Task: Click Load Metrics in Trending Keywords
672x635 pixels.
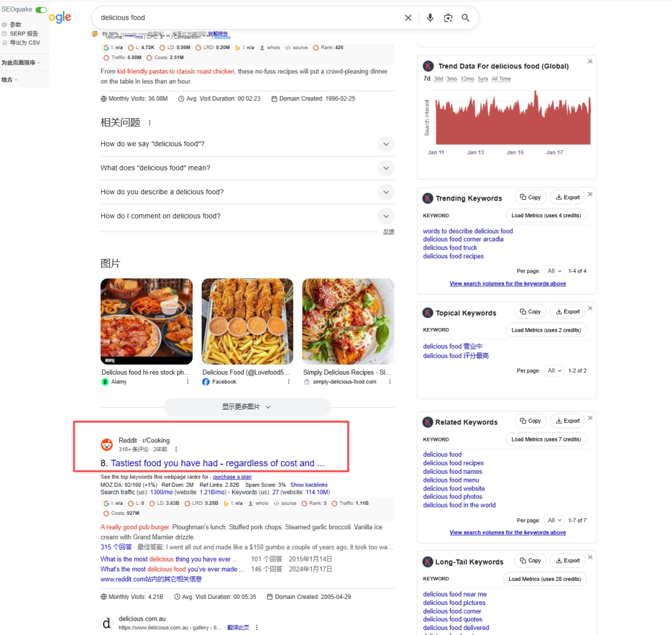Action: click(546, 216)
